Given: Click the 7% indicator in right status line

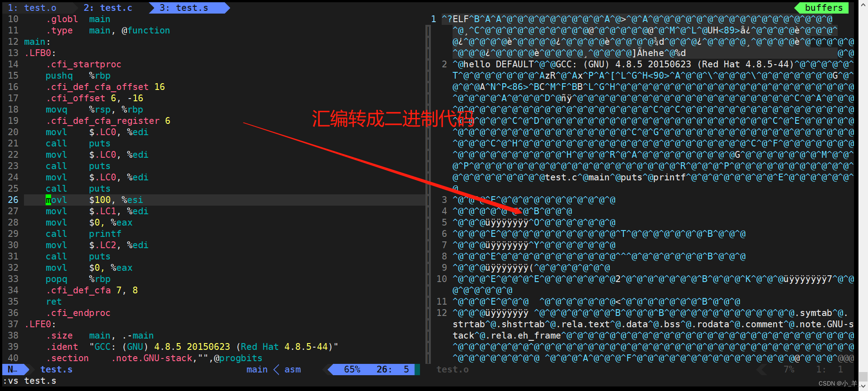Looking at the screenshot, I should [789, 369].
